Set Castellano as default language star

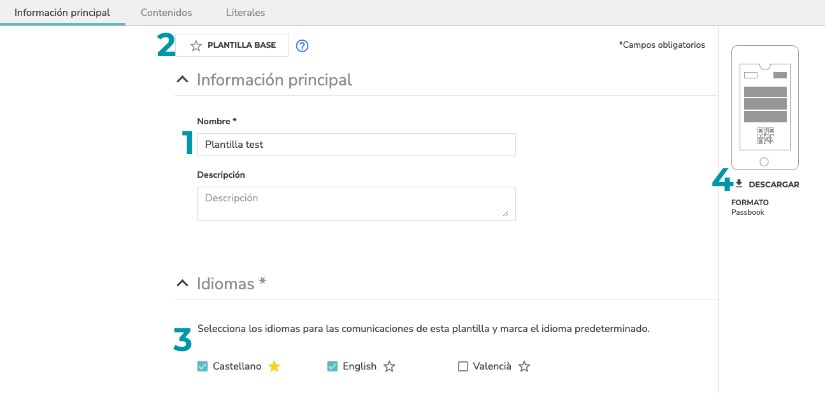pos(274,366)
